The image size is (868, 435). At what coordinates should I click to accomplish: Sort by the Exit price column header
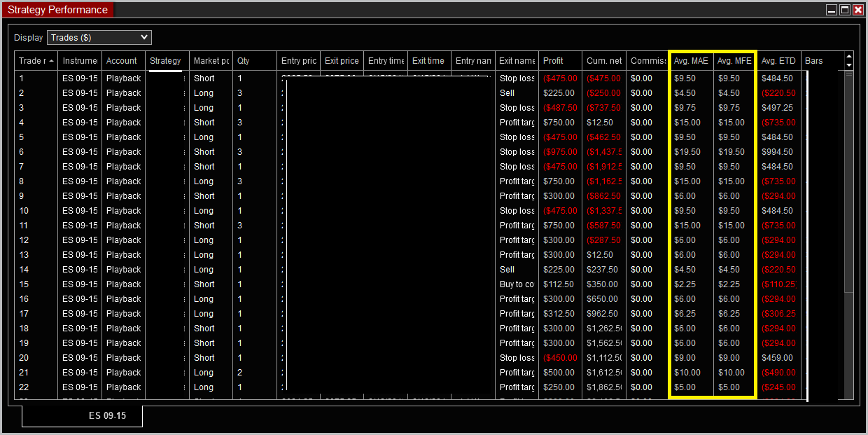(x=342, y=61)
